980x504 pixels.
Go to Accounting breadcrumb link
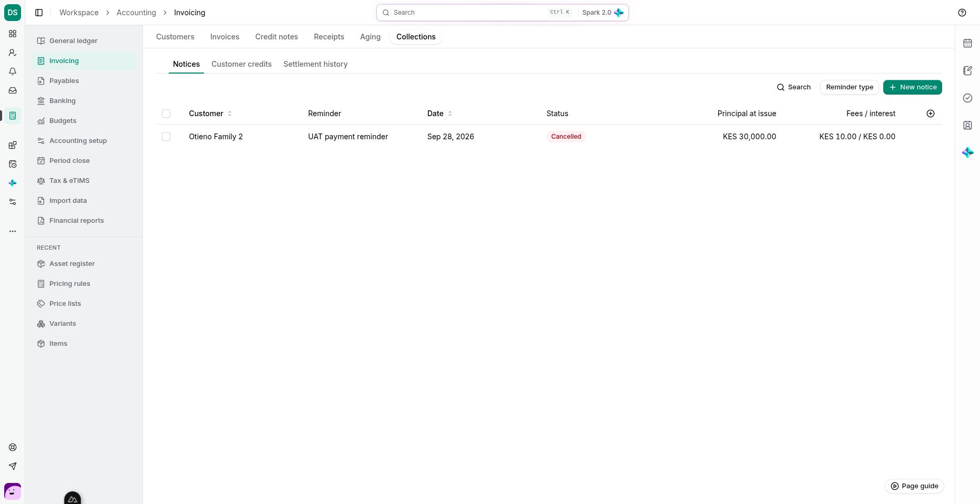click(x=136, y=13)
